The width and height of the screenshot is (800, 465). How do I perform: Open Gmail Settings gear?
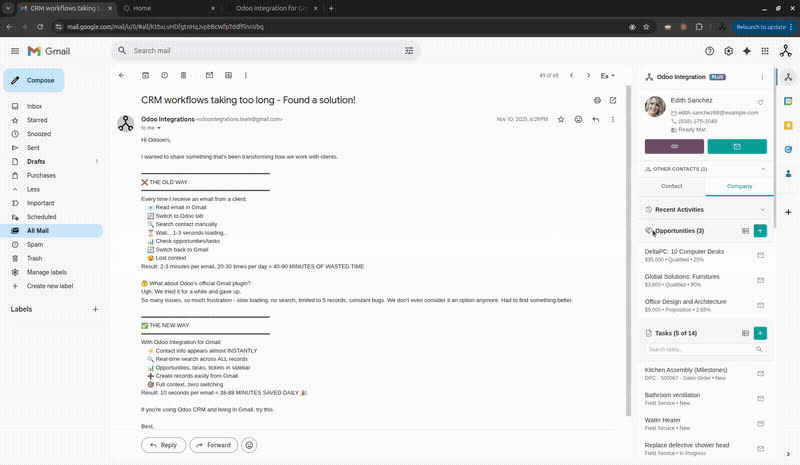coord(728,51)
